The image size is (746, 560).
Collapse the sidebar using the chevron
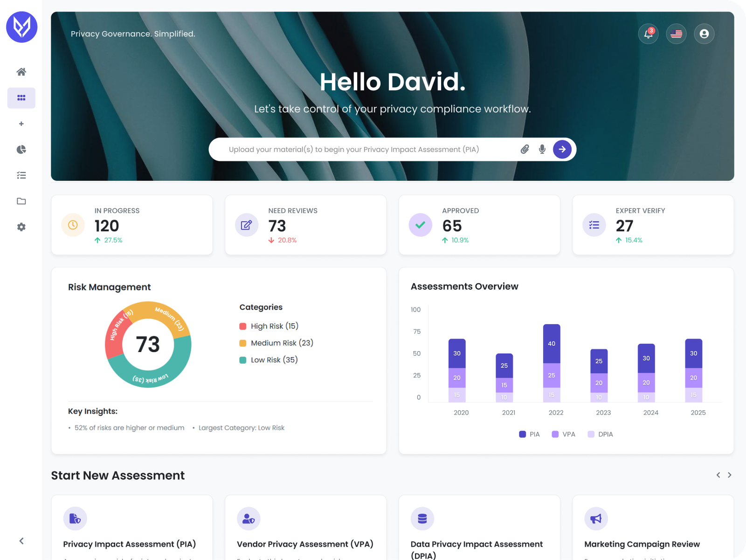[x=21, y=541]
